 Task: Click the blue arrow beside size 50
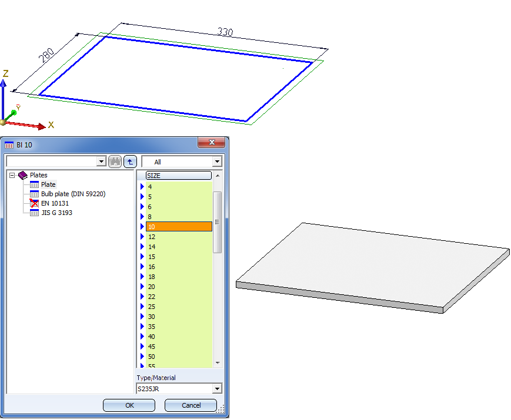click(x=142, y=357)
